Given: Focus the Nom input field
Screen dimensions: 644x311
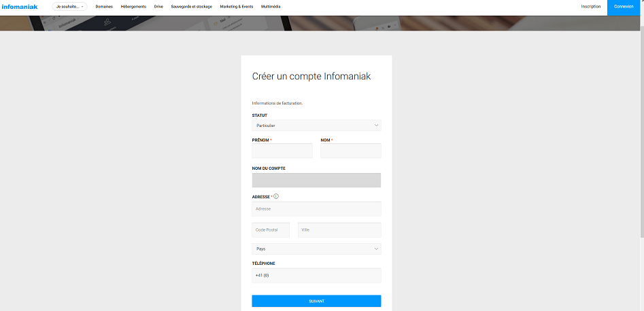Looking at the screenshot, I should coord(351,151).
